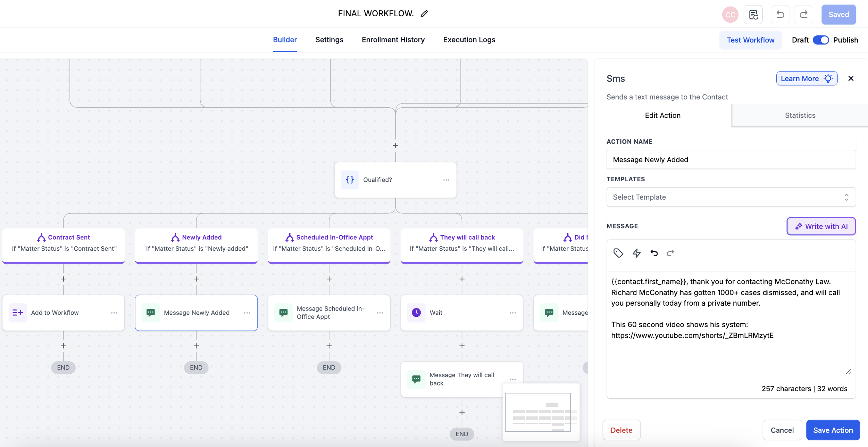Expand the branch plus below Contract Sent

63,279
